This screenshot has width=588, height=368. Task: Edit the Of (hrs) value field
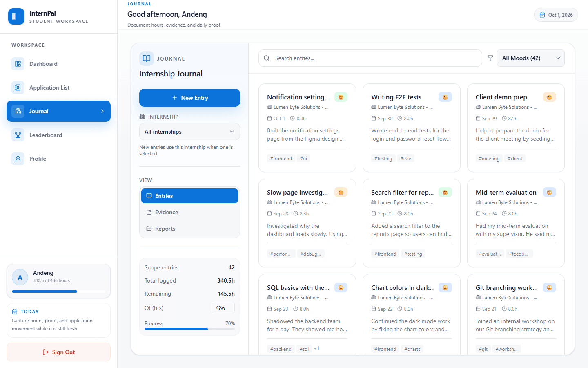(x=223, y=308)
